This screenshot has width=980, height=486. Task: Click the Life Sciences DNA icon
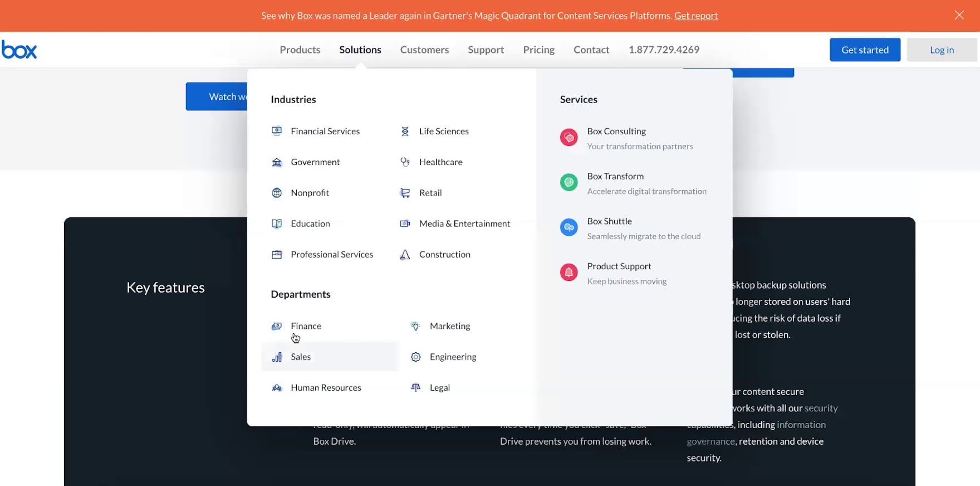click(x=405, y=132)
